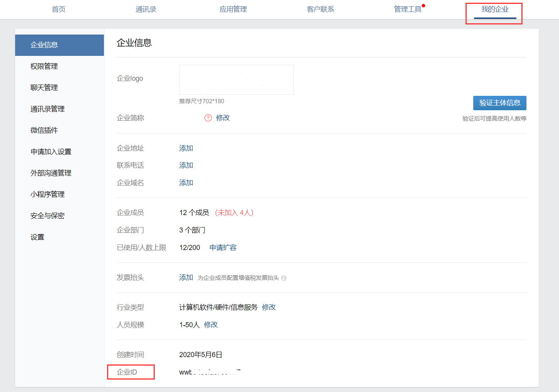Click 修改 next to 计算机软件/硬件/信息服务
The height and width of the screenshot is (392, 559).
point(269,307)
